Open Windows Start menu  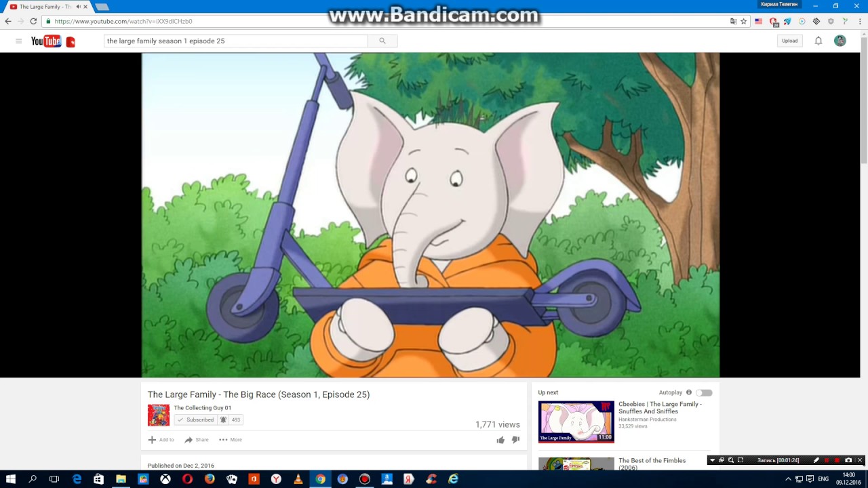click(x=11, y=479)
